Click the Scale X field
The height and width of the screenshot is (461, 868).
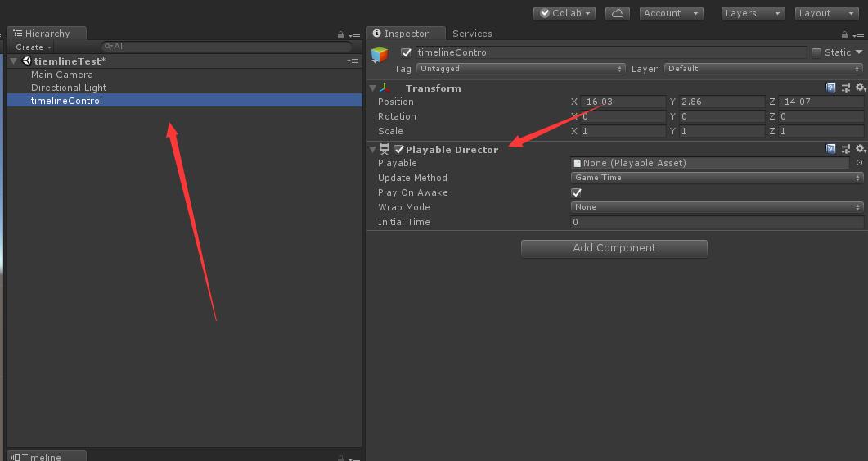pos(623,131)
